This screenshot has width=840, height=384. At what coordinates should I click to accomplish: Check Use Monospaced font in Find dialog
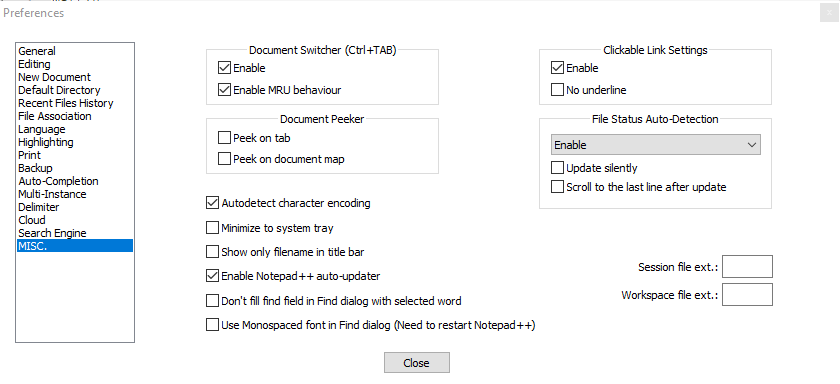[x=212, y=325]
